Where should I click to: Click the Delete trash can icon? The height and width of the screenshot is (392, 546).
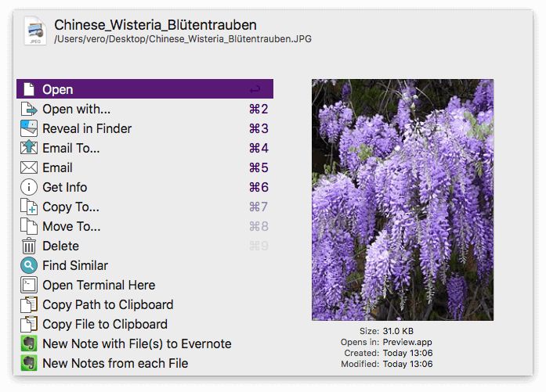[x=29, y=246]
